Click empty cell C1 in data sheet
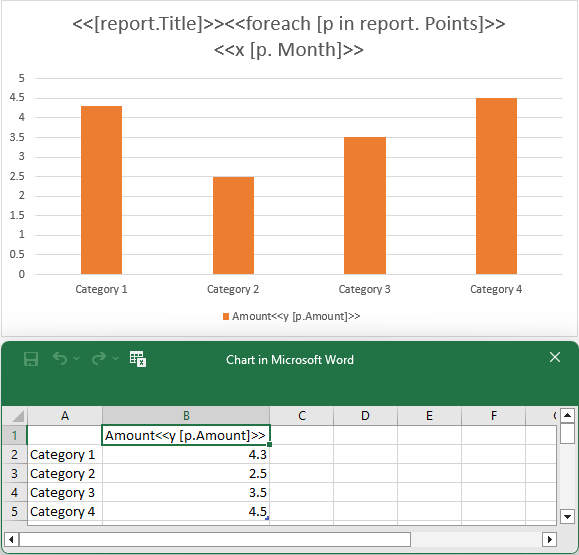 pos(302,435)
